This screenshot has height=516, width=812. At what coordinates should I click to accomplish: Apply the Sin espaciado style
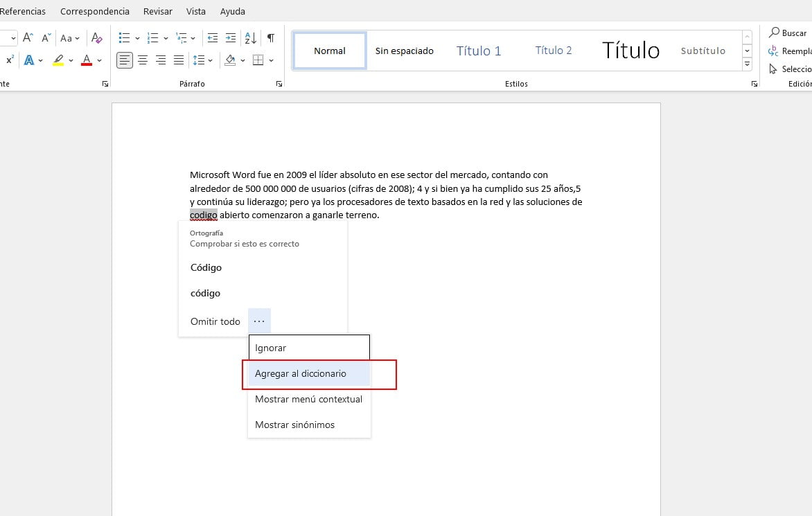click(405, 51)
